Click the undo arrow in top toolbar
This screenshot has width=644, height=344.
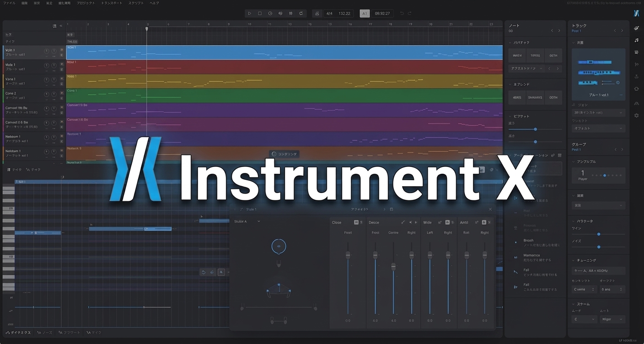tap(402, 14)
